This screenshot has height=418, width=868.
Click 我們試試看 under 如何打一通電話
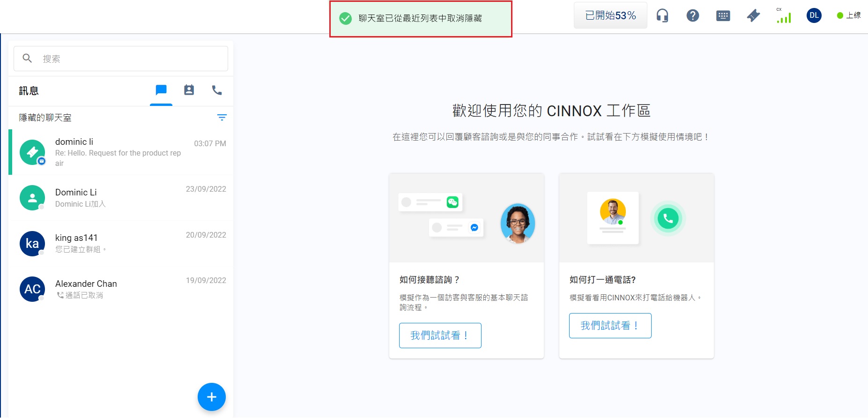tap(610, 326)
